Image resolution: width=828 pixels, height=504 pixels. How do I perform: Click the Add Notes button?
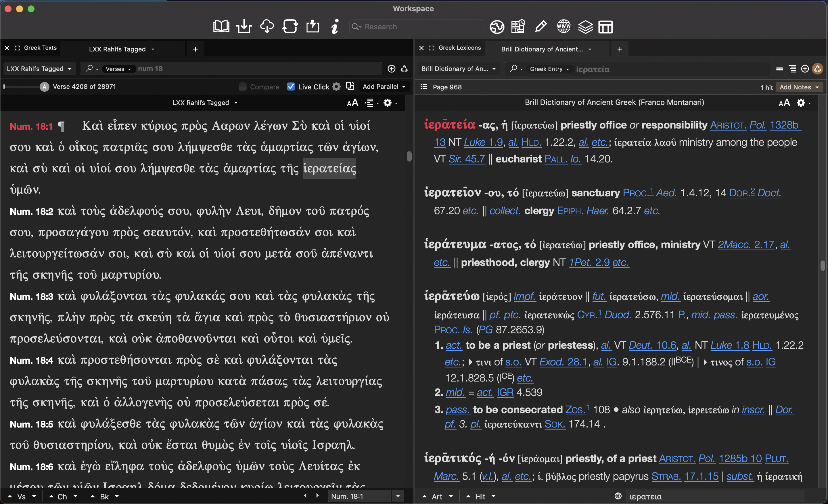[x=799, y=87]
